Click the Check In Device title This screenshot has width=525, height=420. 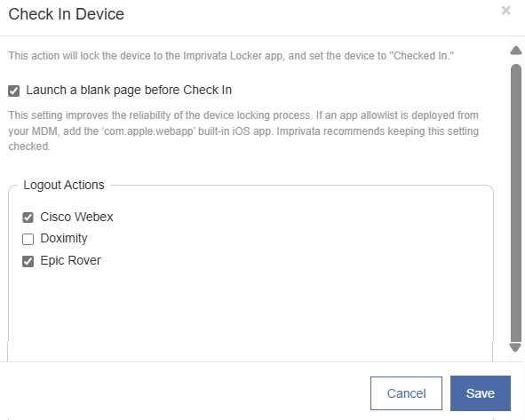(67, 14)
